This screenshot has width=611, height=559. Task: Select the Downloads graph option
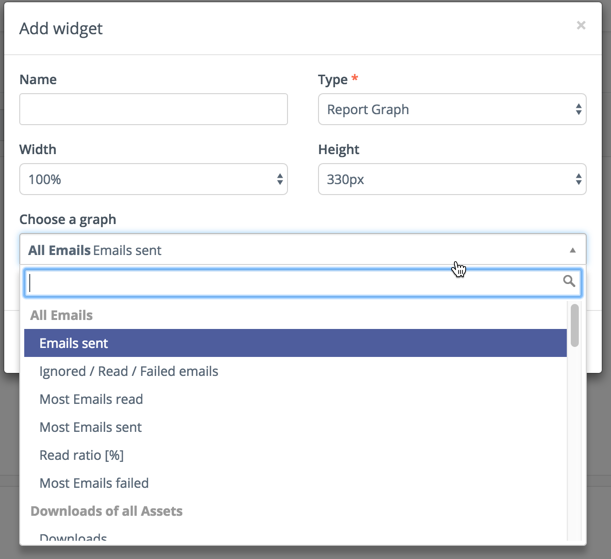pos(73,539)
